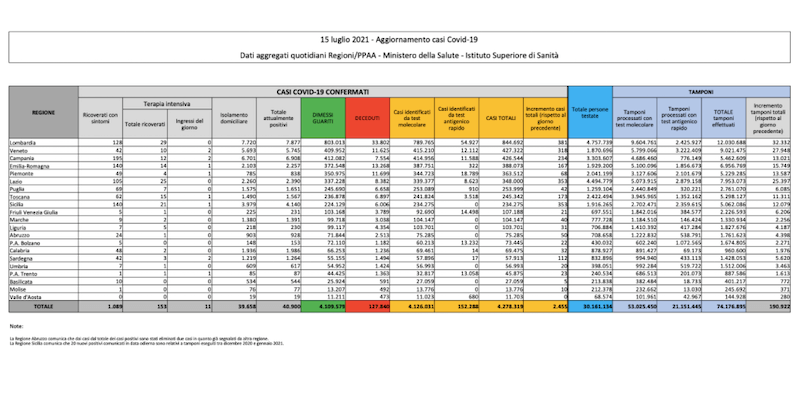
Task: Select the Ricoverati con sintomi header
Action: [x=100, y=118]
